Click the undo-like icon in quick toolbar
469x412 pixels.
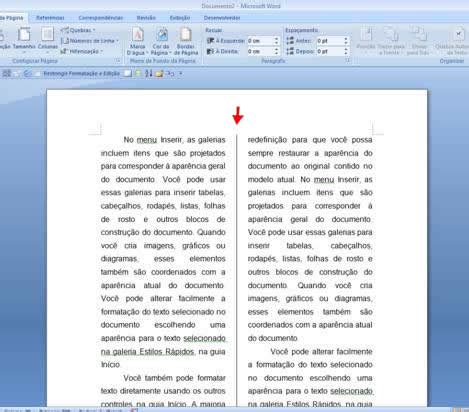coord(170,73)
